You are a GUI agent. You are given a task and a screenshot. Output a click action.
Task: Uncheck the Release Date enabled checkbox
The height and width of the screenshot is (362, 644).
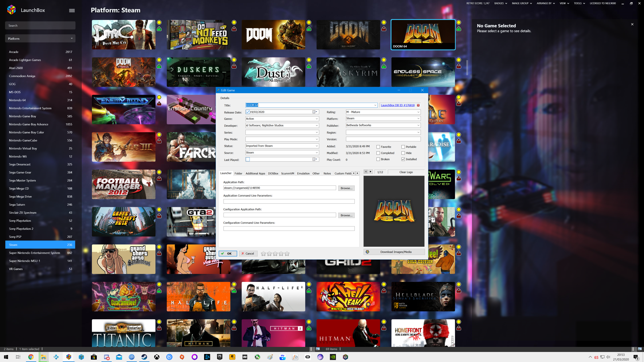pyautogui.click(x=248, y=112)
